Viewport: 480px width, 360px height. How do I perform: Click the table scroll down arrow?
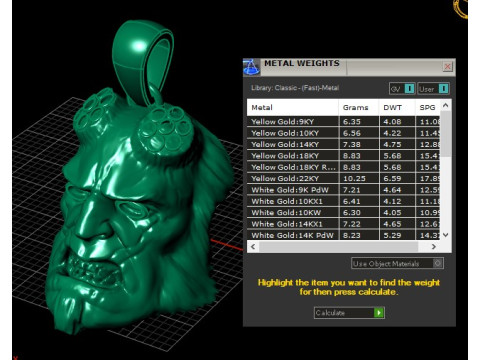pyautogui.click(x=446, y=235)
